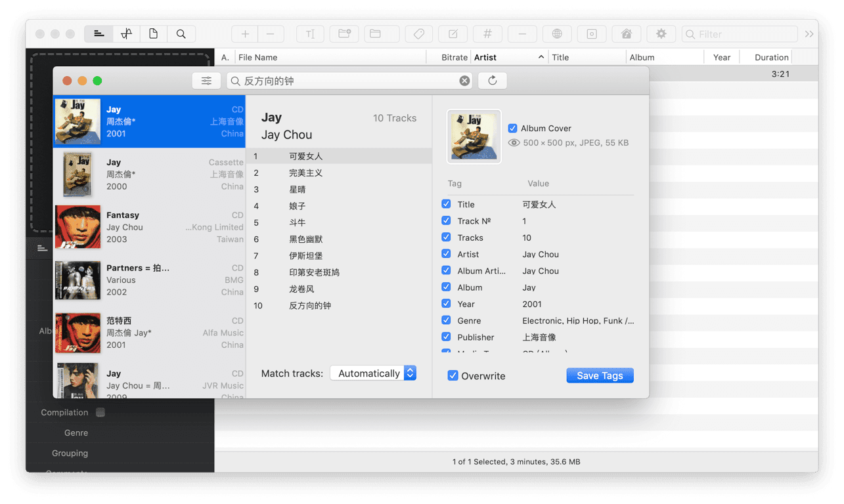Open the Match tracks dropdown
The image size is (844, 504).
coord(373,373)
